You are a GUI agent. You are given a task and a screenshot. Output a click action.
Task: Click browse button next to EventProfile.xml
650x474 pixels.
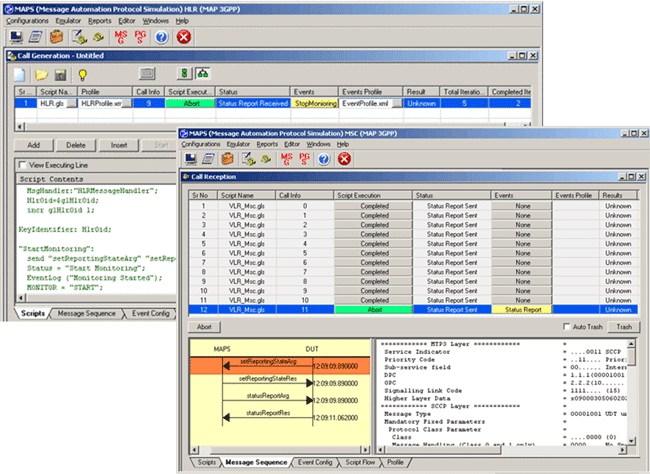pos(397,103)
